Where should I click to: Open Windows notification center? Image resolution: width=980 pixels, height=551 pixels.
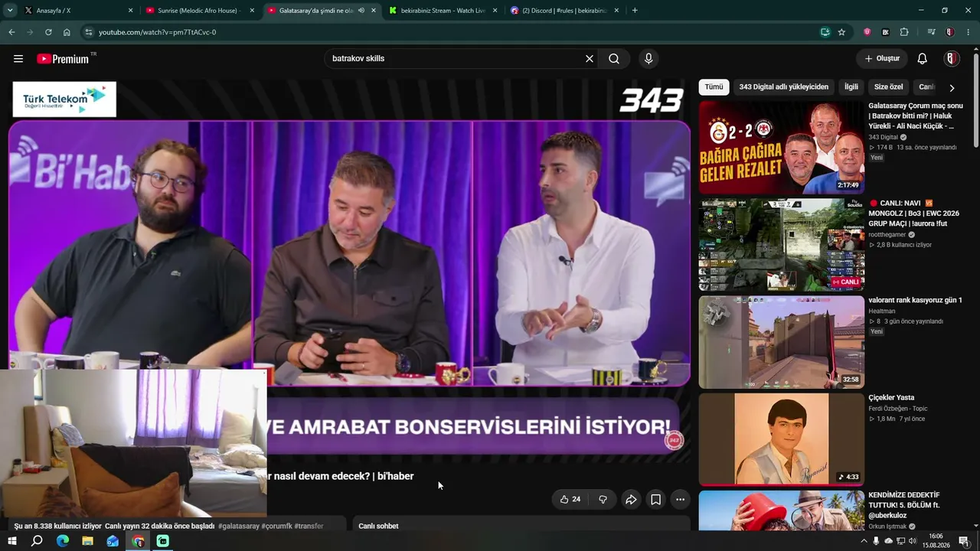[965, 541]
